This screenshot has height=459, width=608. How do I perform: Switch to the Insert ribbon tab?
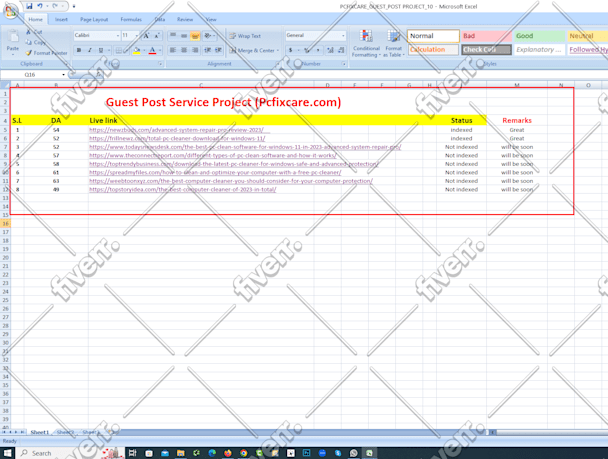click(x=61, y=19)
